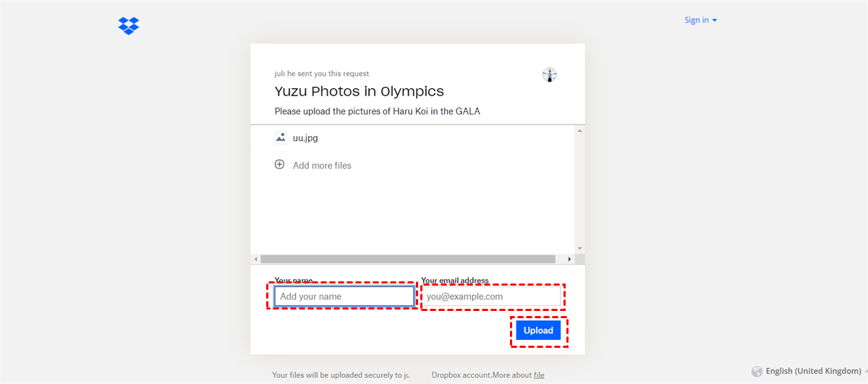
Task: Click the horizontal scrollbar thumb
Action: (x=408, y=259)
